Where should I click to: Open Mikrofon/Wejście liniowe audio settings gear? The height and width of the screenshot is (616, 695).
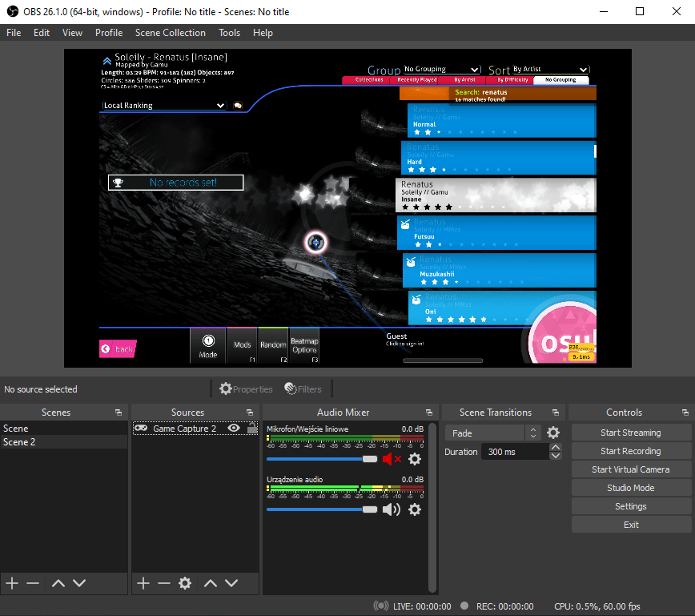coord(415,459)
